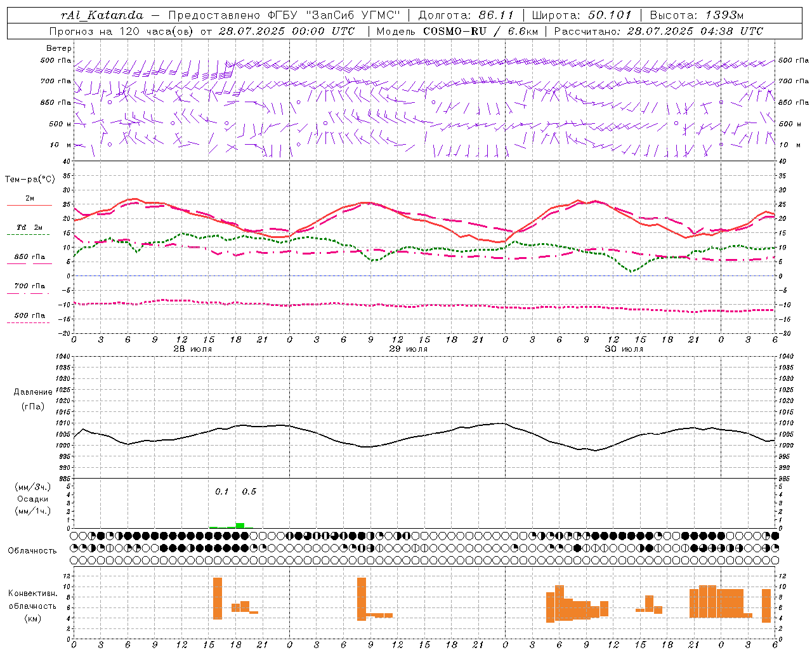
Task: Click the station name rAi_Katanda
Action: (x=102, y=15)
